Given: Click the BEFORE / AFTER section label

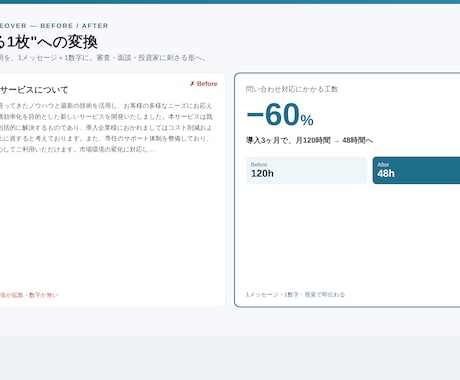Looking at the screenshot, I should click(x=54, y=26).
